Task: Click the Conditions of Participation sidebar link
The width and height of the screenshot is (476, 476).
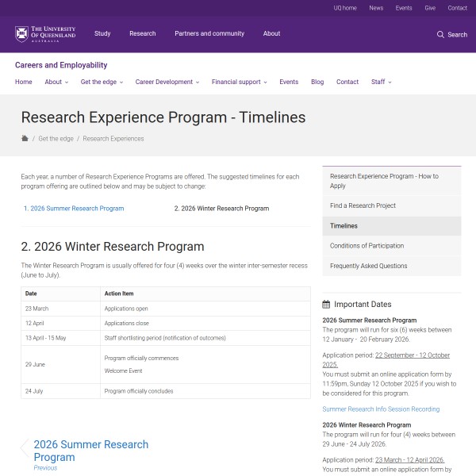Action: pos(367,246)
